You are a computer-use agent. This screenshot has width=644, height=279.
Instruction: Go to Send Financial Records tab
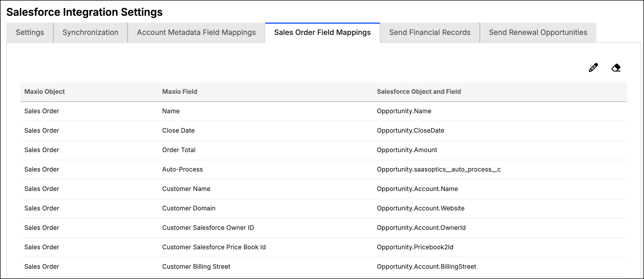tap(430, 33)
